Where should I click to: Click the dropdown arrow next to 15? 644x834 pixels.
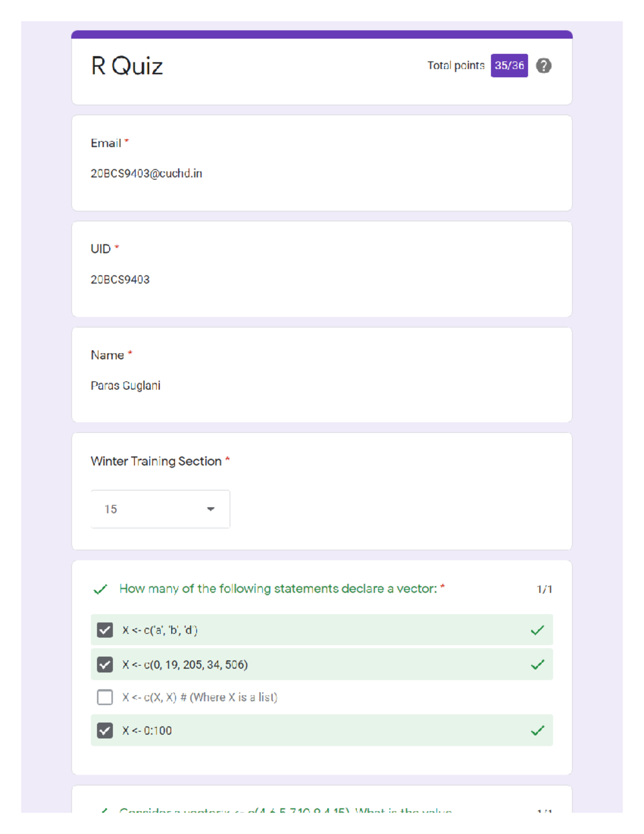click(211, 509)
